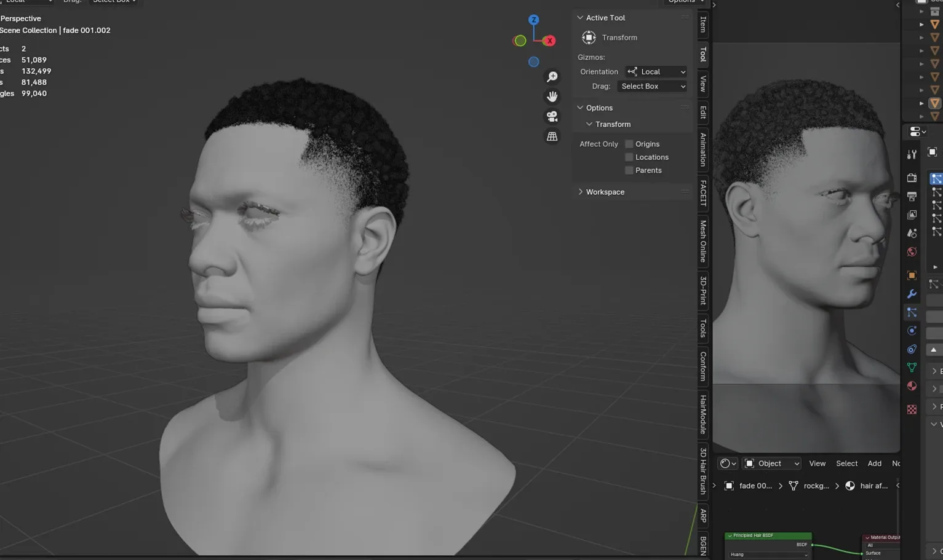Click the blue Z axis on the navigation gizmo

[533, 20]
